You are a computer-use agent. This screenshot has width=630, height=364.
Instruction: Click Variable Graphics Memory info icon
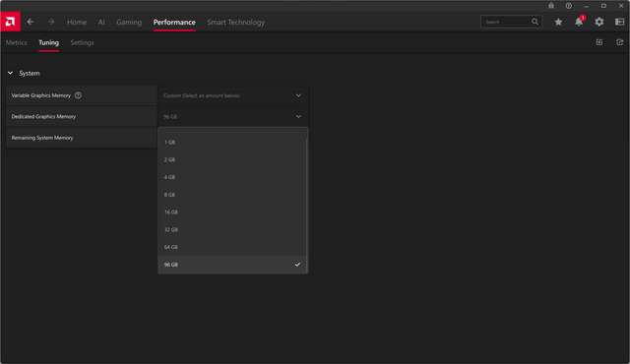[x=78, y=95]
